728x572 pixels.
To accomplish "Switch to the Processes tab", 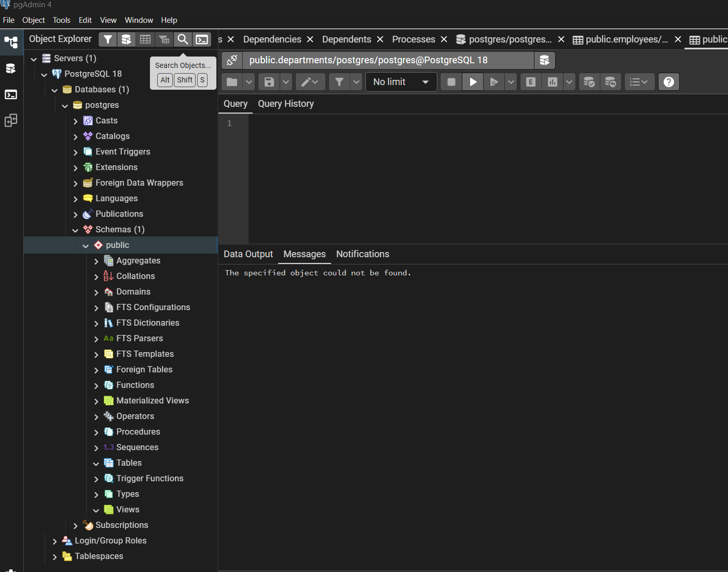I will click(414, 39).
